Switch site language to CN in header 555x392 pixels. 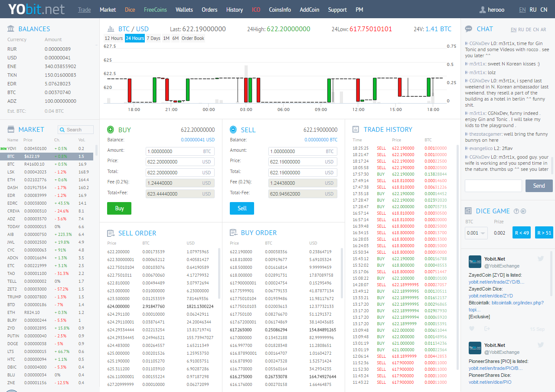544,10
